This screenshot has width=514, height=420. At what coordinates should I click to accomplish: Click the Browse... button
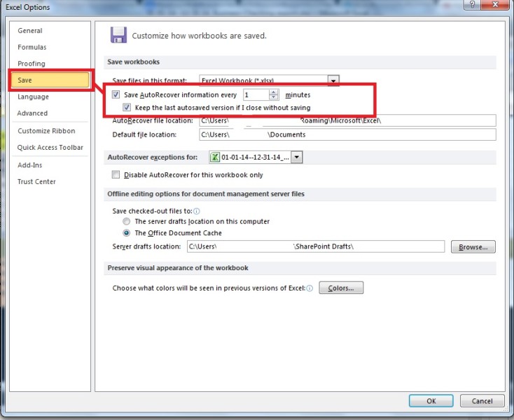(473, 247)
